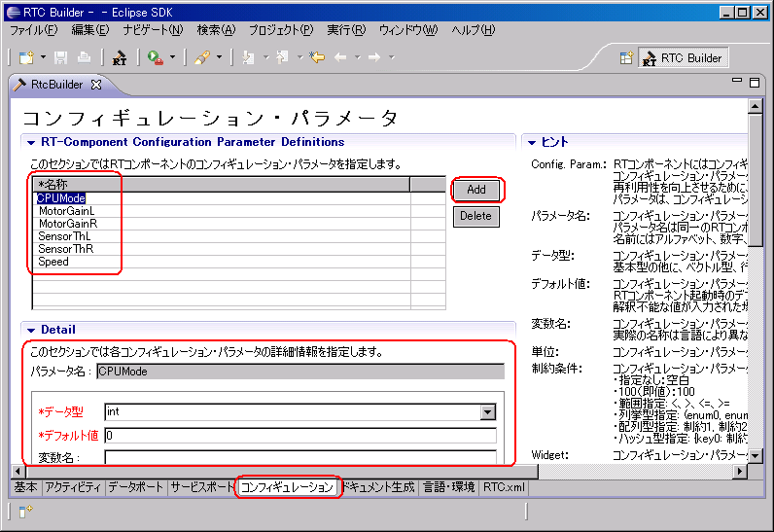Switch to the 基本 tab
The width and height of the screenshot is (774, 532).
[x=26, y=487]
